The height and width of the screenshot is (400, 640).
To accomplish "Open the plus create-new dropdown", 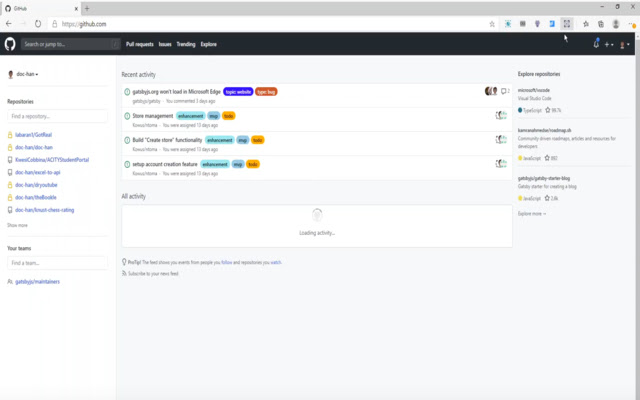I will tap(609, 44).
